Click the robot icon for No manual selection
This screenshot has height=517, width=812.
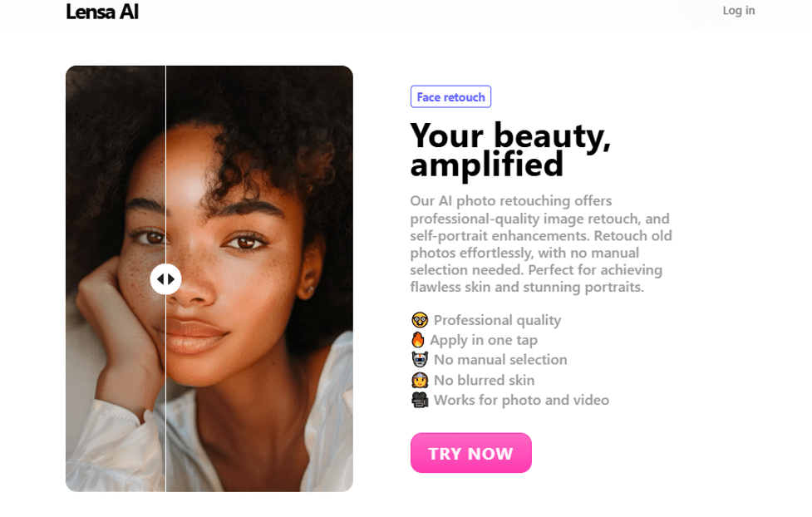419,360
